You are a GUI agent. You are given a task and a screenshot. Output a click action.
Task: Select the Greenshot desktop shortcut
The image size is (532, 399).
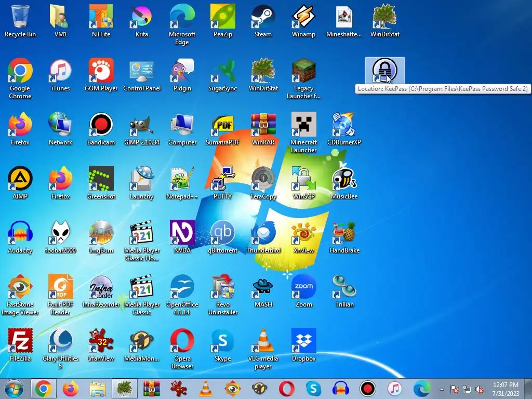tap(101, 183)
